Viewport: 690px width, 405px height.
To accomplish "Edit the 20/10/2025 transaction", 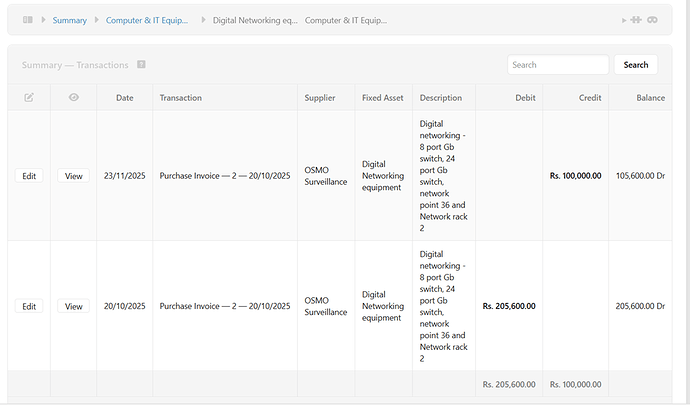I will click(x=29, y=306).
